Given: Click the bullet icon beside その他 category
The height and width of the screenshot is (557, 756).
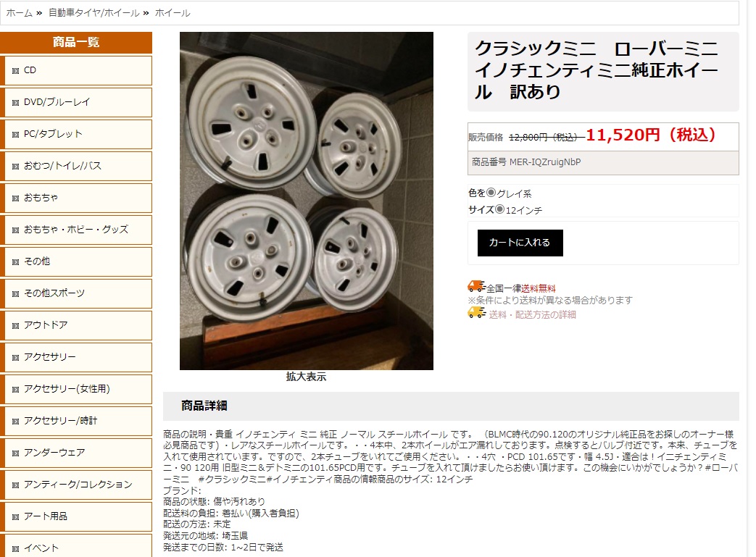Looking at the screenshot, I should (x=15, y=262).
